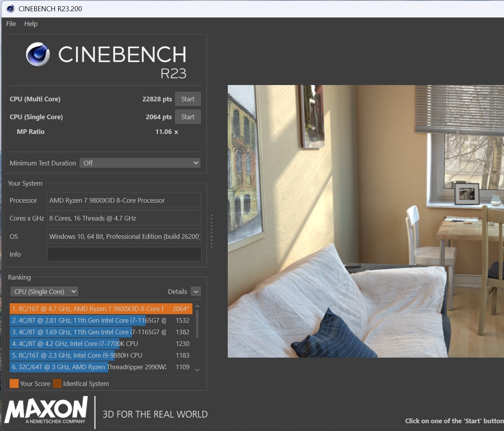Click the Cinebench app icon in title bar
Screen dimensions: 504x431
click(x=10, y=9)
